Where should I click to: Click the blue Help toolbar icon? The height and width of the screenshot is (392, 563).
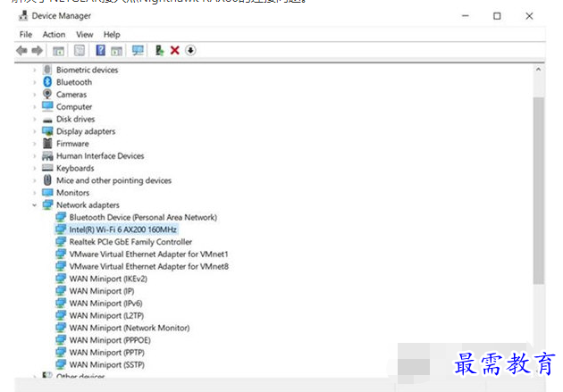(100, 50)
